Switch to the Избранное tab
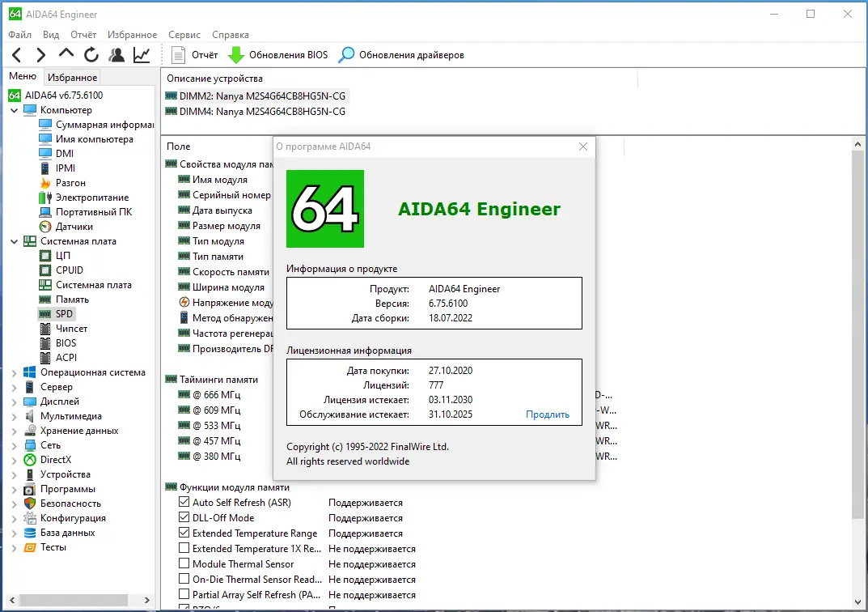This screenshot has height=612, width=868. tap(74, 75)
